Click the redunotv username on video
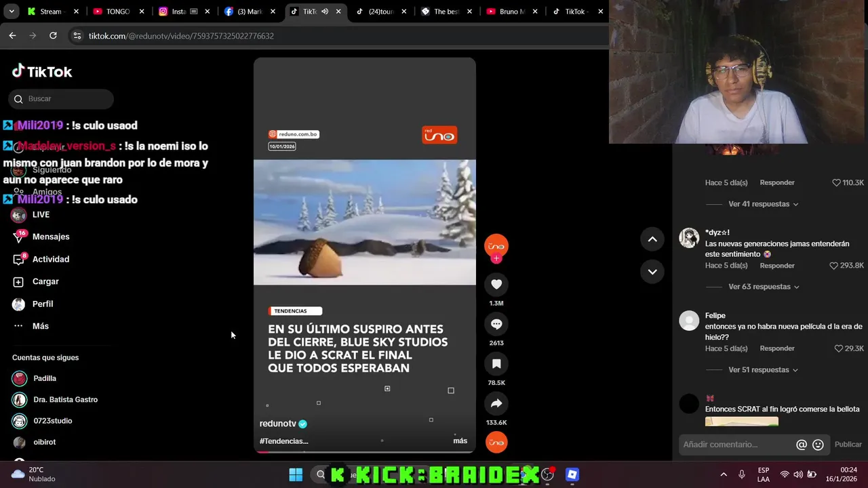 [x=278, y=424]
